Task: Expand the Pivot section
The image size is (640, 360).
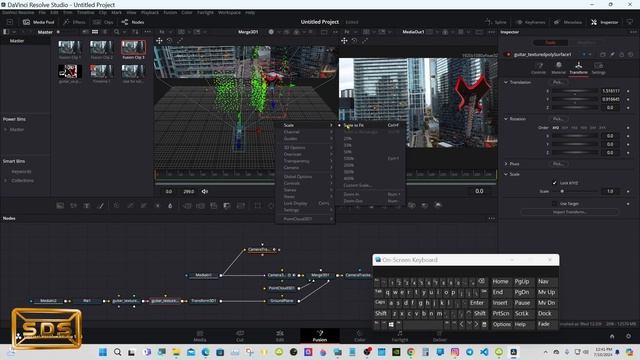Action: tap(506, 164)
